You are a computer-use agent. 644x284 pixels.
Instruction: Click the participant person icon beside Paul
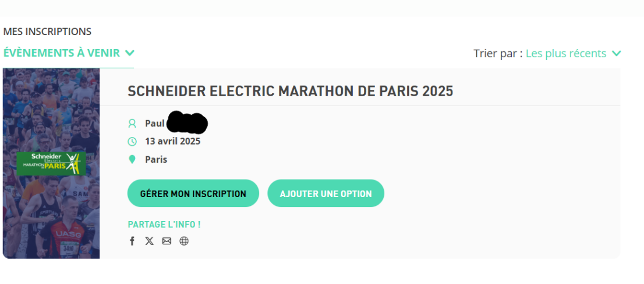[132, 123]
